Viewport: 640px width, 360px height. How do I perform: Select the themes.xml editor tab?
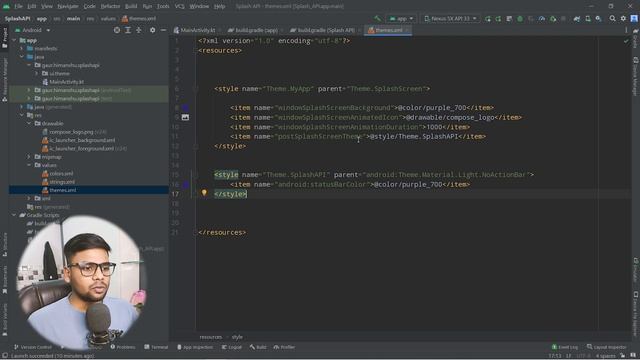[388, 30]
